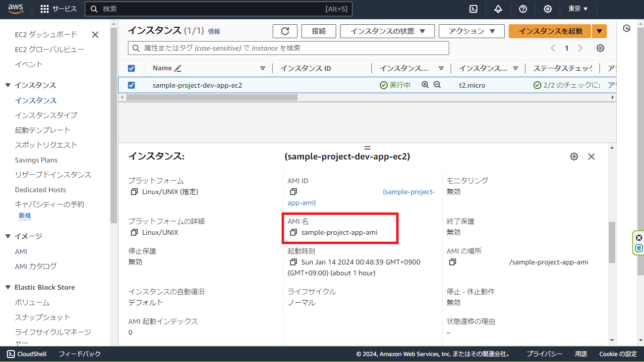644x362 pixels.
Task: Open EC2 グローバルビュー in sidebar
Action: [50, 50]
